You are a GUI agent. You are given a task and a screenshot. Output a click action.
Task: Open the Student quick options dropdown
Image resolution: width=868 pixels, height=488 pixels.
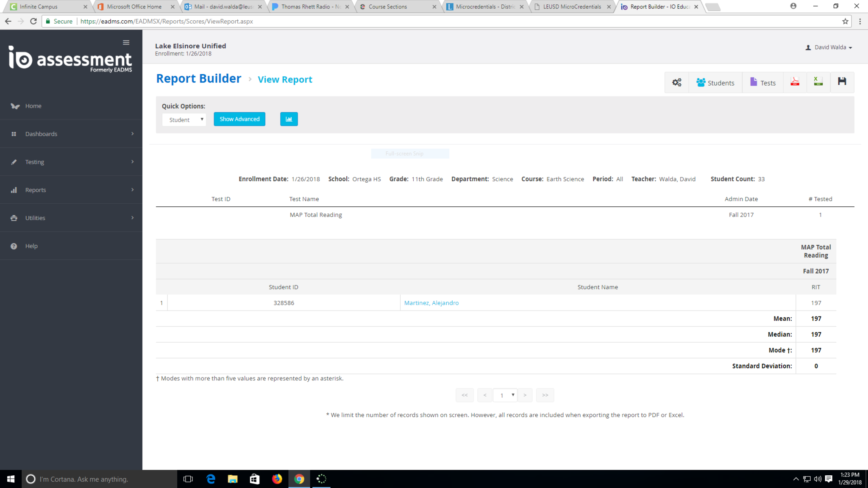click(184, 120)
